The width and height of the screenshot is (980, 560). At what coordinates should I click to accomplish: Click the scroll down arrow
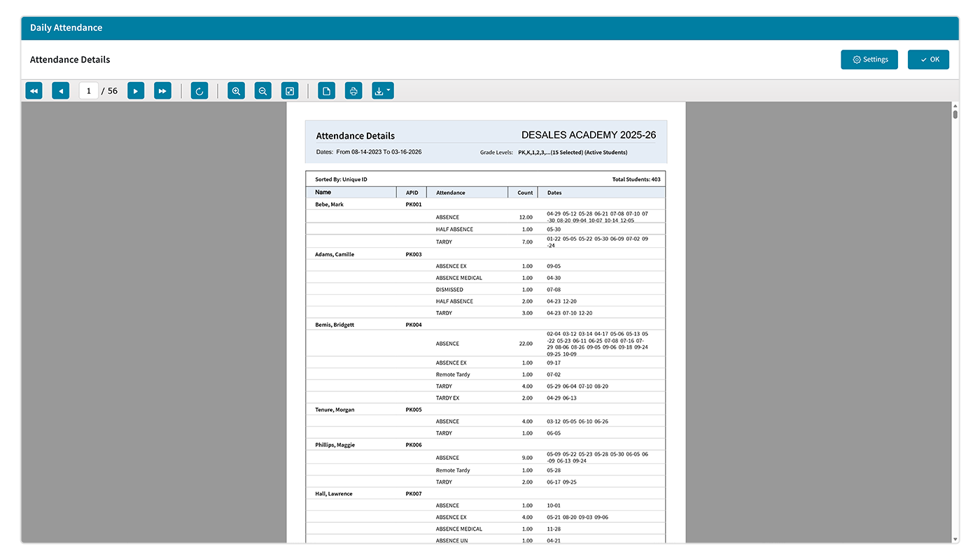click(x=955, y=539)
